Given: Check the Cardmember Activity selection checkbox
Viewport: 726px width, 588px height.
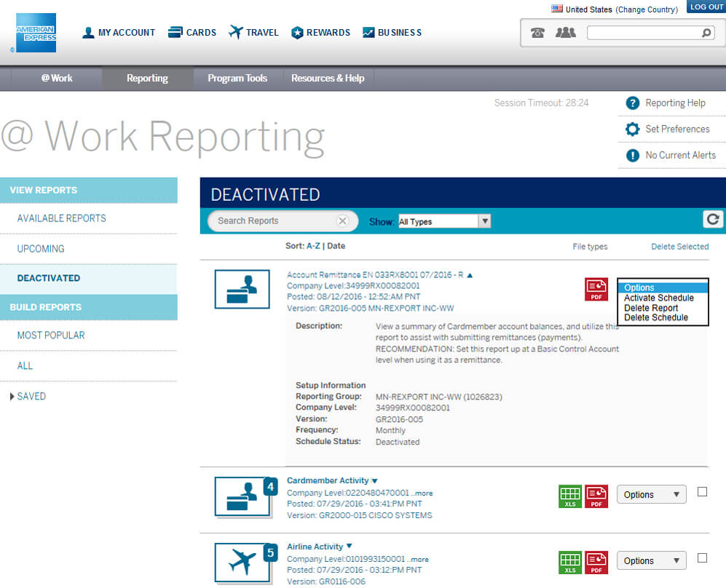Looking at the screenshot, I should pos(702,491).
